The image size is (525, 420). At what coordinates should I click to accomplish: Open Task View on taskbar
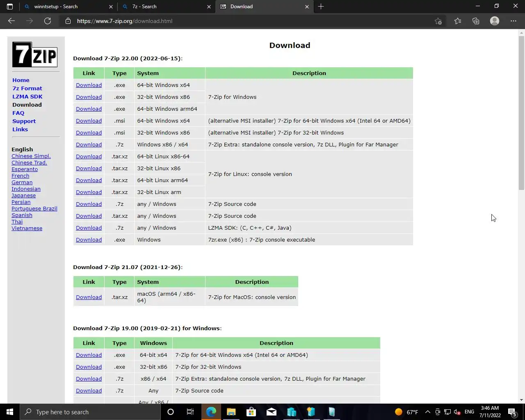[190, 412]
